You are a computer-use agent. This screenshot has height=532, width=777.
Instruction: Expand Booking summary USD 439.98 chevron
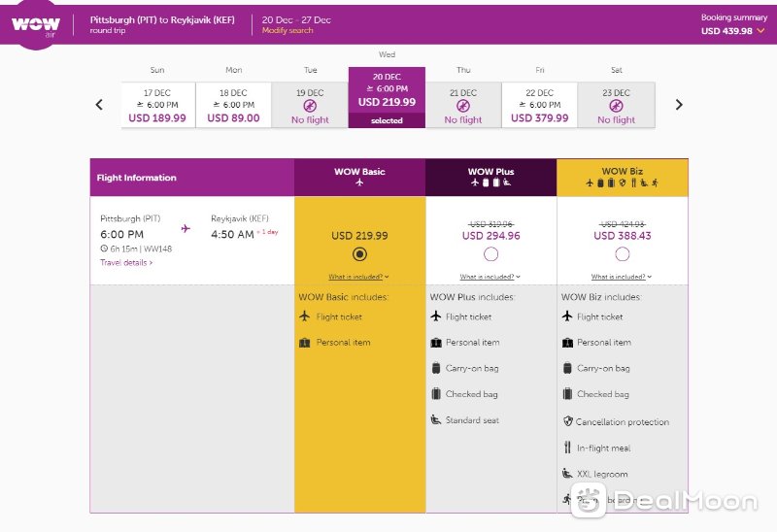pos(760,31)
